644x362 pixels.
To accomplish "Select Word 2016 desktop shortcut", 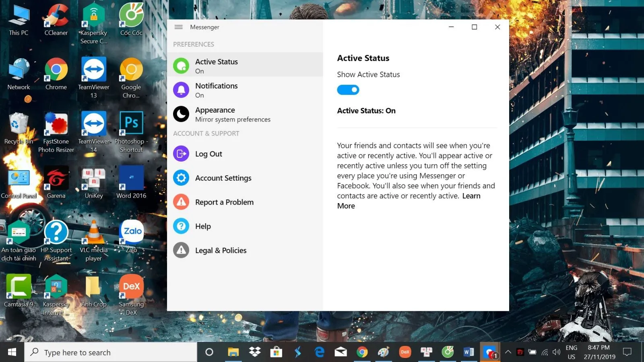I will point(131,183).
